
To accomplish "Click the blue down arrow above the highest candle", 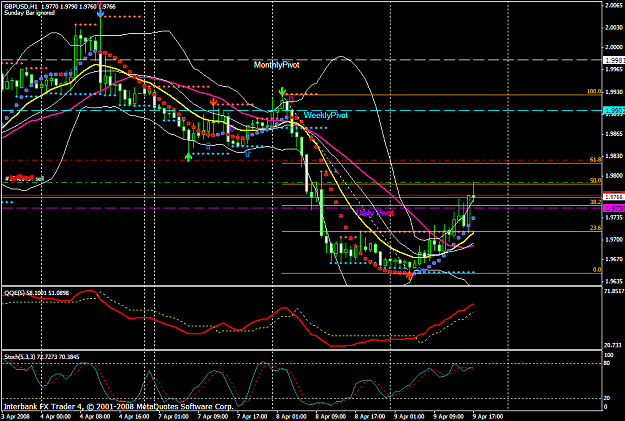I will pyautogui.click(x=100, y=14).
